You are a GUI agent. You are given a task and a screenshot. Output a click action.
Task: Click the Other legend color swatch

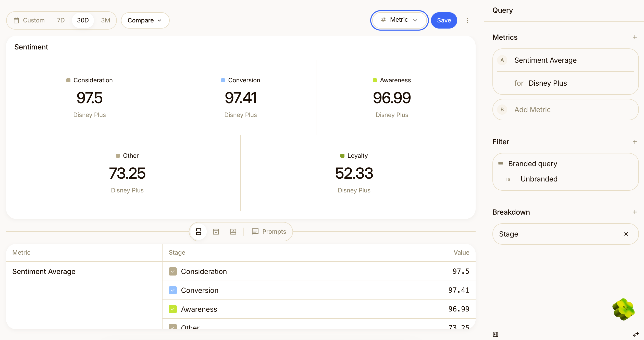pyautogui.click(x=118, y=156)
